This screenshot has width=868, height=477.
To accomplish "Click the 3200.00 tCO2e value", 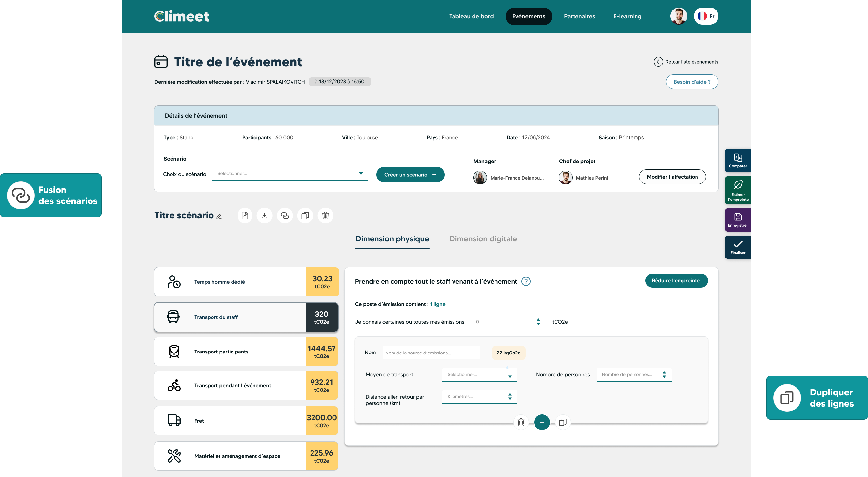I will tap(322, 421).
